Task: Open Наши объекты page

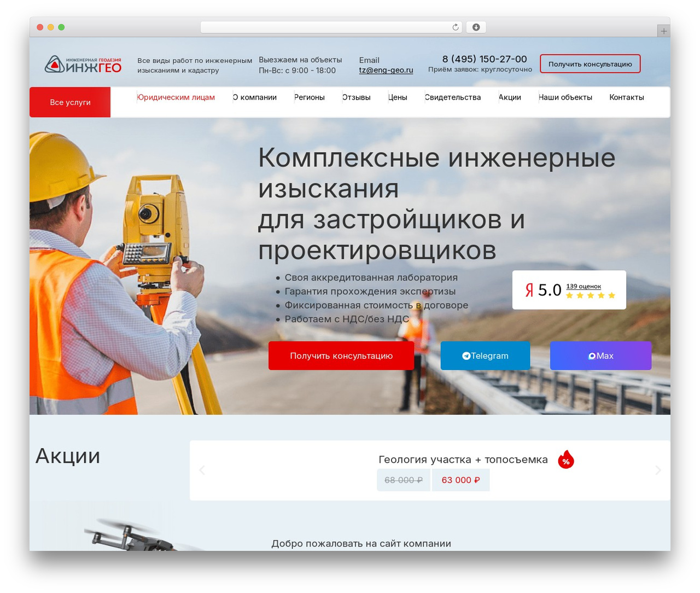Action: [x=565, y=97]
